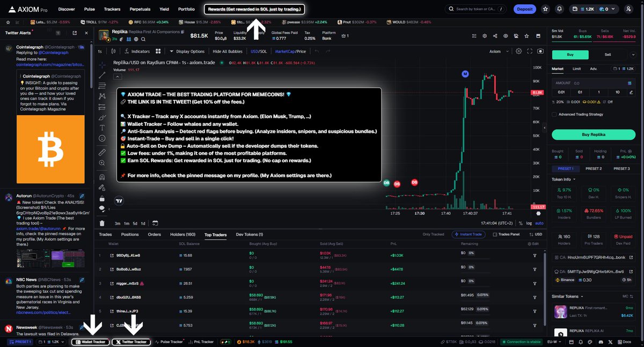Open the Trackers nav item
644x347 pixels.
pyautogui.click(x=112, y=9)
